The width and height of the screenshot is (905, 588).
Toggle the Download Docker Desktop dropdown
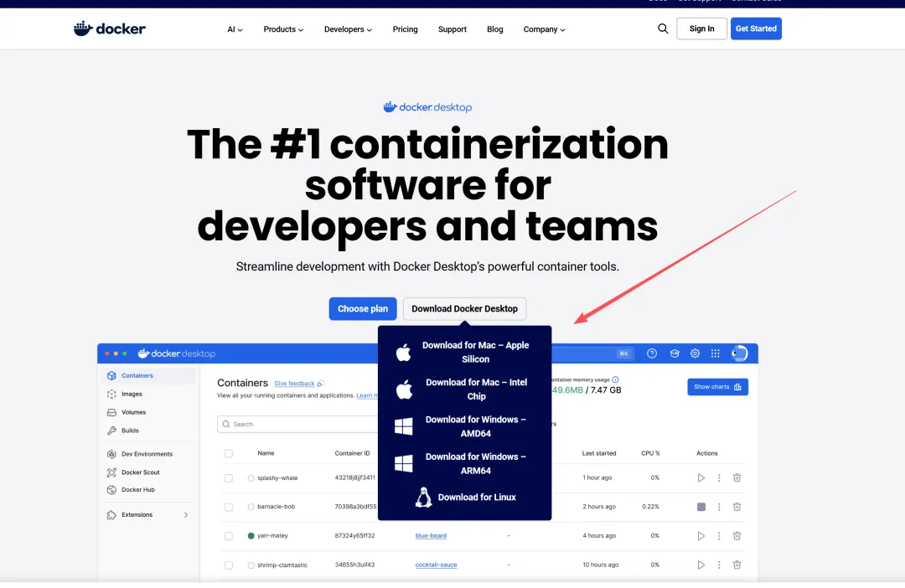[x=464, y=309]
